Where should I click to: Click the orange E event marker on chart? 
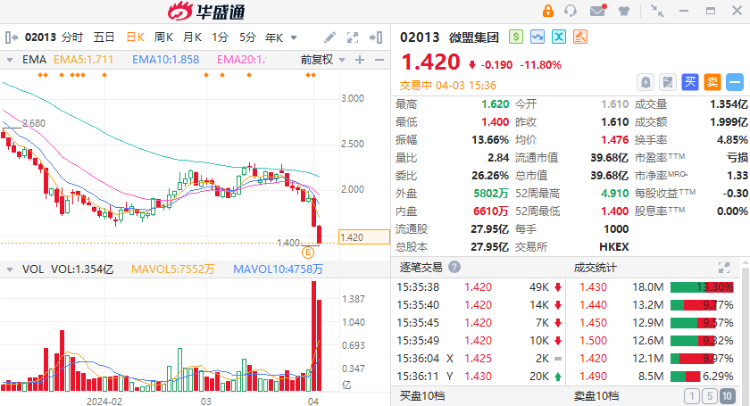coord(308,252)
